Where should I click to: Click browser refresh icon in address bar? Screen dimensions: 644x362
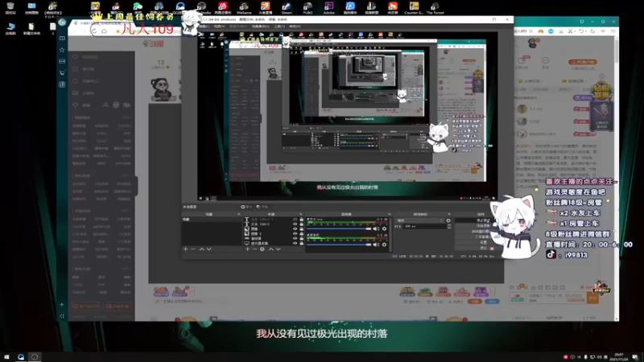pos(95,31)
